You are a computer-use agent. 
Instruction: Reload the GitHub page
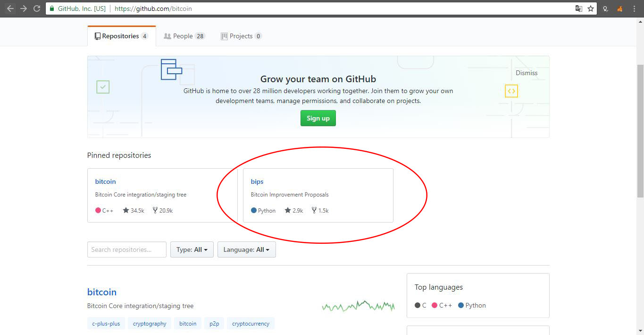36,8
